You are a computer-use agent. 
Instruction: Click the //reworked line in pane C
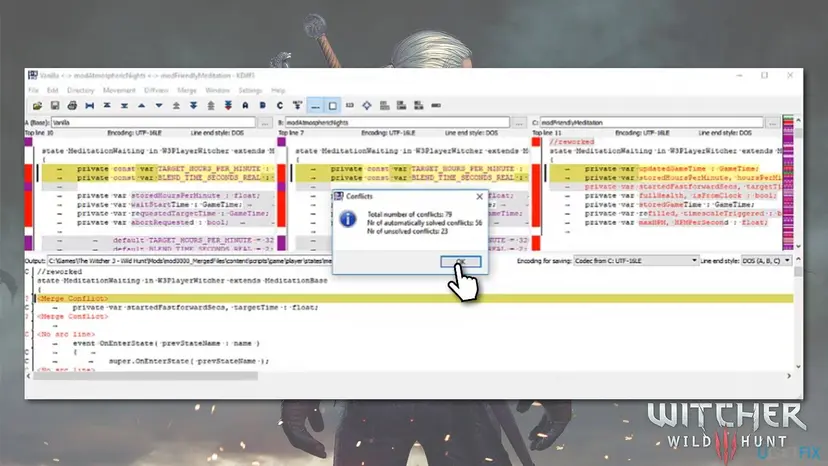point(571,142)
